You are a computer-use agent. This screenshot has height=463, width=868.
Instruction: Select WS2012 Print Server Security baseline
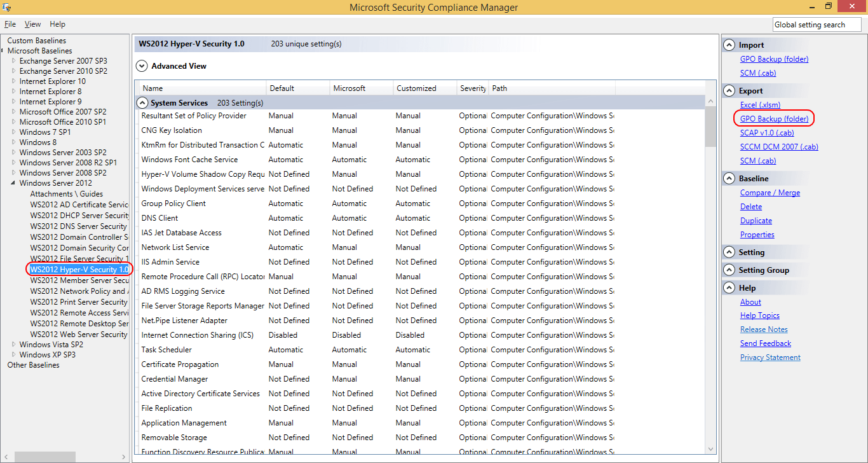[79, 302]
